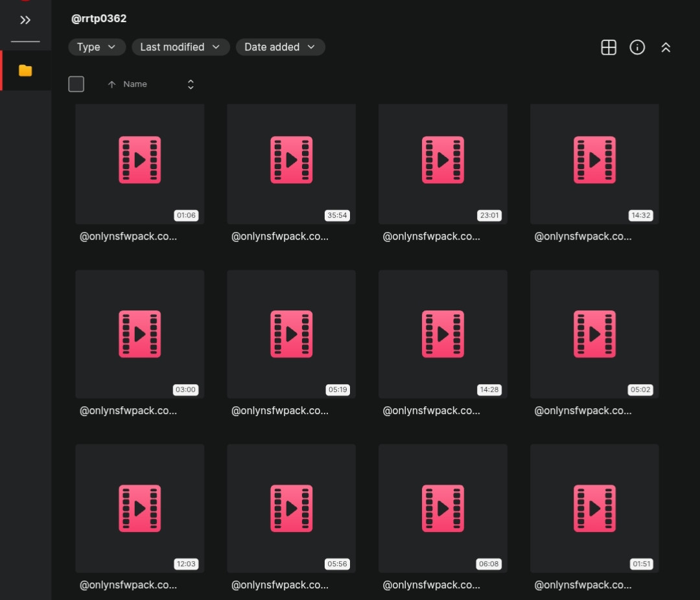
Task: Click file name under the 01:06 video
Action: (128, 237)
